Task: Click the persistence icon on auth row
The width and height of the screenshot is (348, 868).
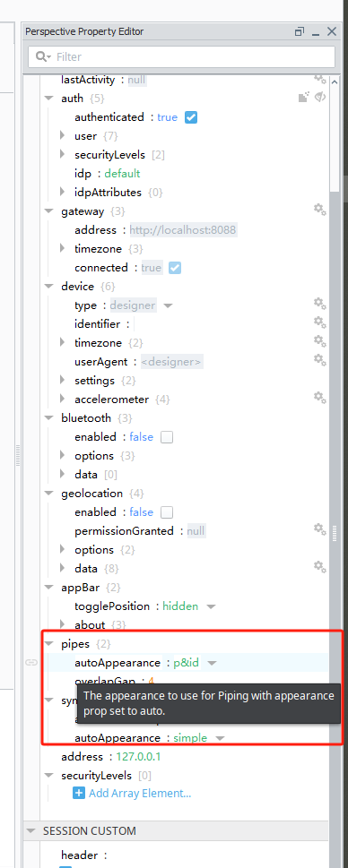Action: [x=303, y=98]
